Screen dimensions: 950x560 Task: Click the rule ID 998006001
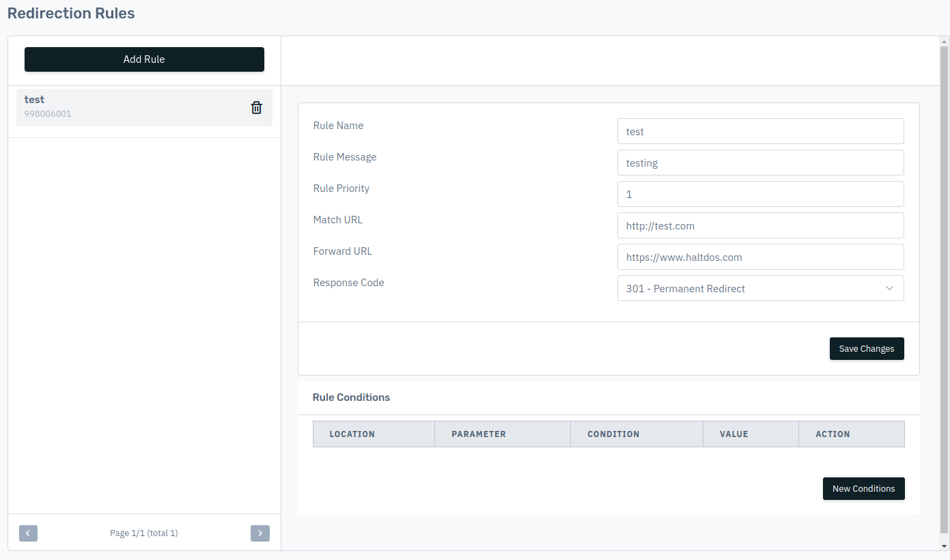pyautogui.click(x=48, y=114)
